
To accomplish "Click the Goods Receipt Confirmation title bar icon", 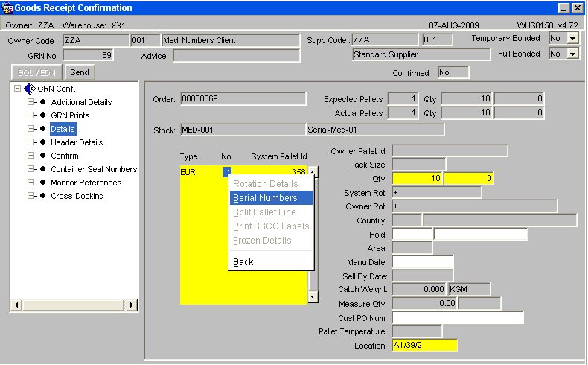I will [7, 8].
